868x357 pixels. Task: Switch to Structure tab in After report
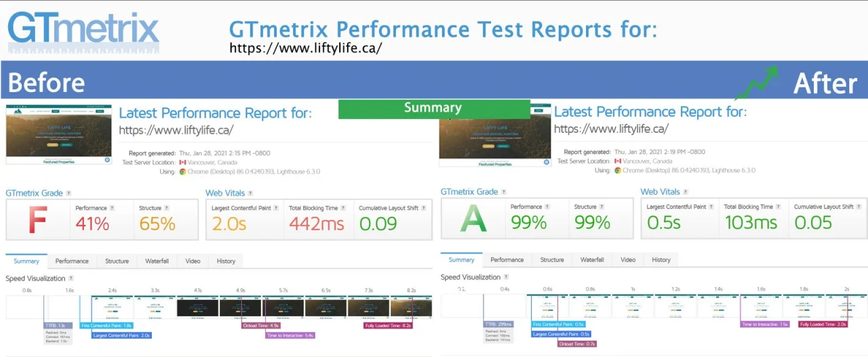552,259
